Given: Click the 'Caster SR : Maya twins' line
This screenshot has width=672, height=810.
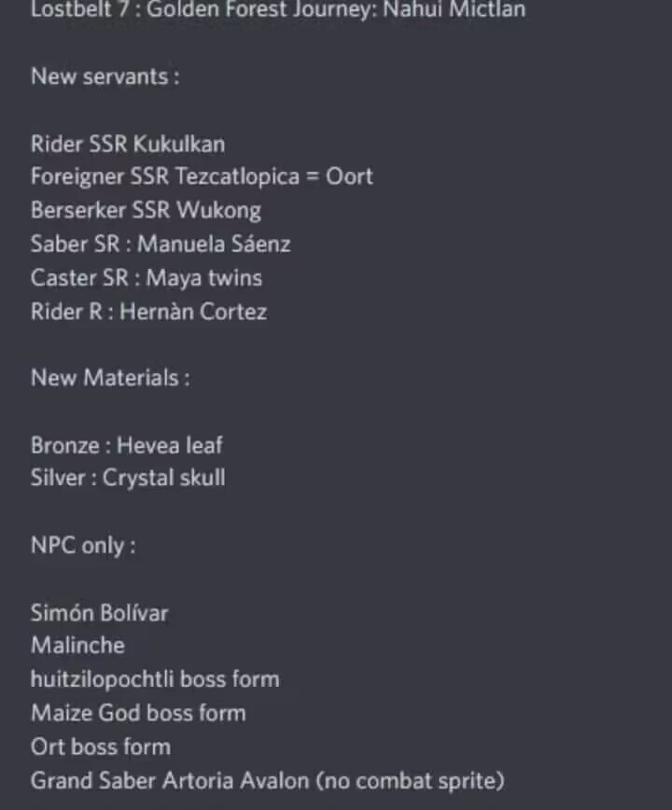Looking at the screenshot, I should 147,278.
